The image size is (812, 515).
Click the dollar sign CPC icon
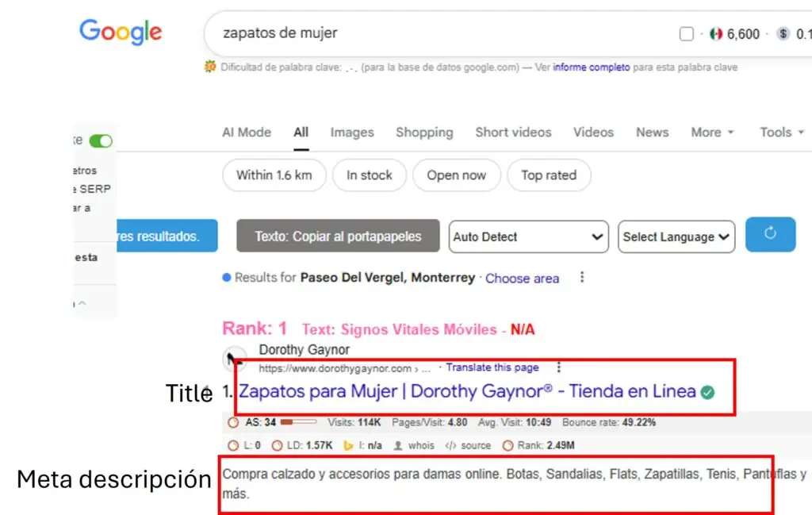point(783,34)
